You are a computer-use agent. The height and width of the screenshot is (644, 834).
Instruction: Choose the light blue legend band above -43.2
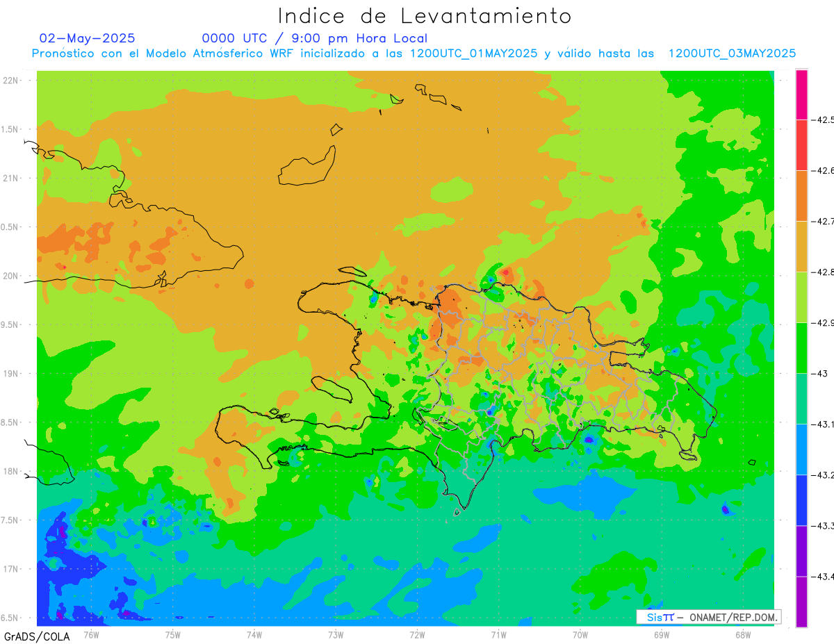click(801, 449)
